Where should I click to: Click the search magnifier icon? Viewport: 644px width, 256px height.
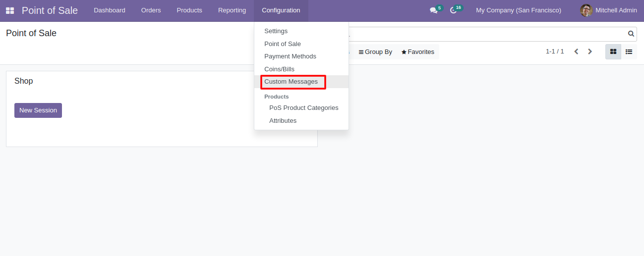click(x=631, y=34)
